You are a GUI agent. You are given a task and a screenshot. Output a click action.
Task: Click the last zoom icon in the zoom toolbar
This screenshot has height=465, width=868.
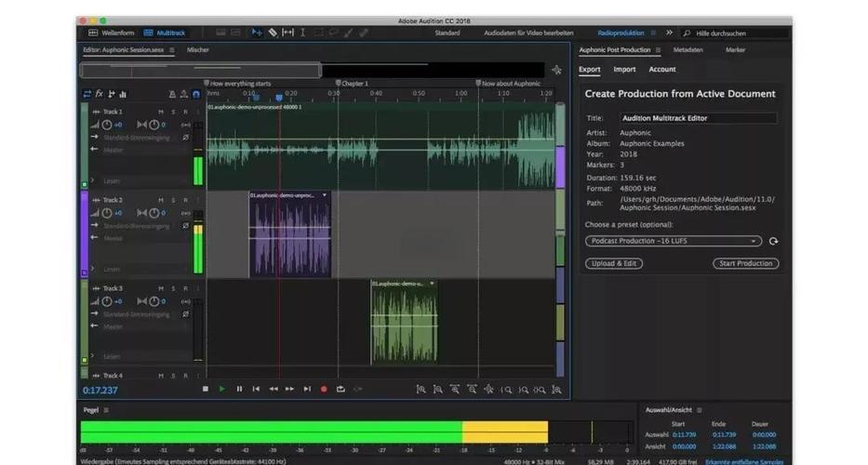point(556,390)
